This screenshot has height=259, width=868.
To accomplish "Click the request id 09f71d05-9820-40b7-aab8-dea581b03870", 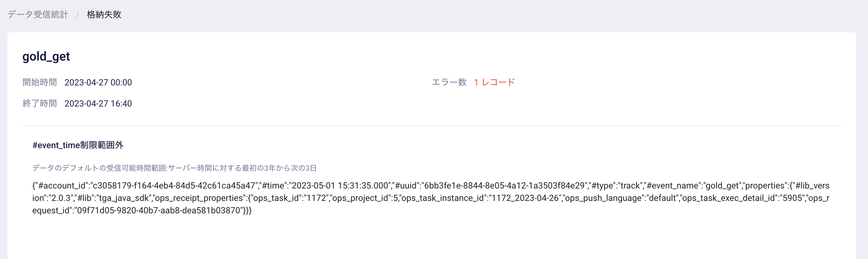I will [x=159, y=211].
